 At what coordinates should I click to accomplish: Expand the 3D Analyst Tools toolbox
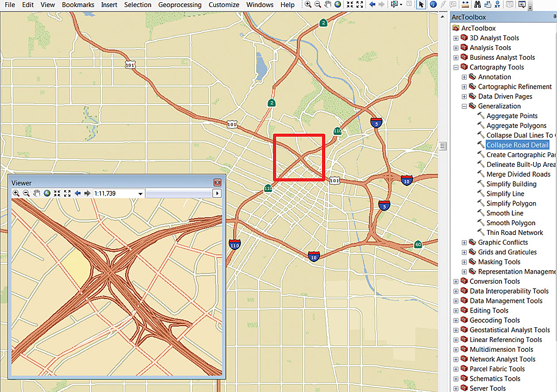tap(456, 38)
